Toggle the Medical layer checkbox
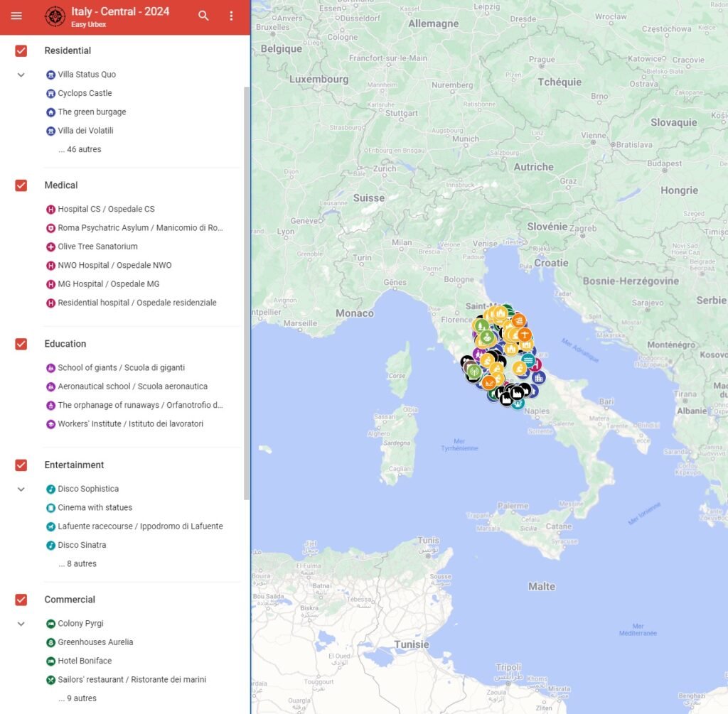 [x=21, y=185]
